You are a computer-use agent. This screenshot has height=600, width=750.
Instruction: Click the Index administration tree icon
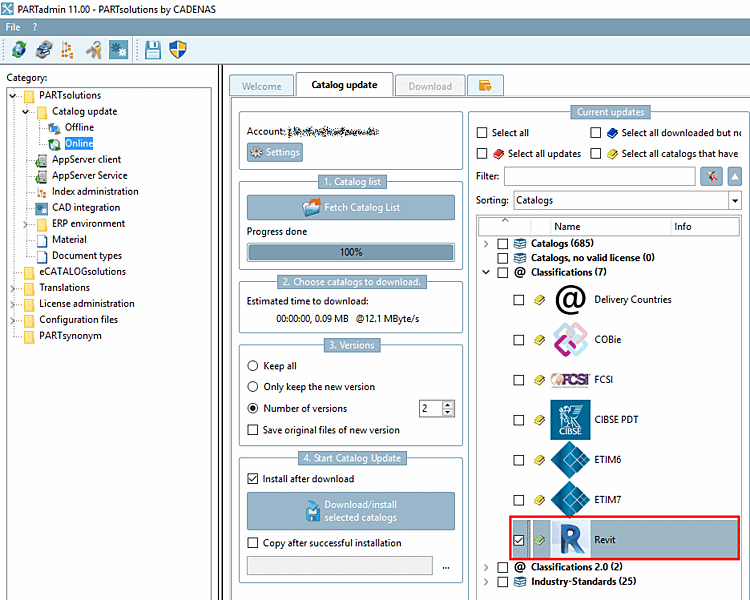pyautogui.click(x=42, y=192)
